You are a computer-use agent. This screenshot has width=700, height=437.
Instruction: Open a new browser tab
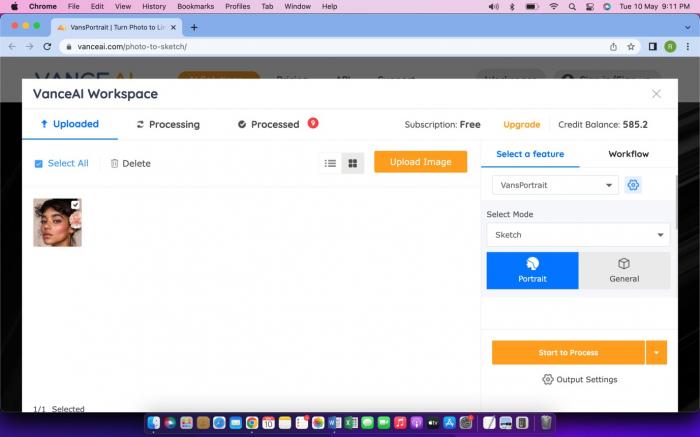194,27
